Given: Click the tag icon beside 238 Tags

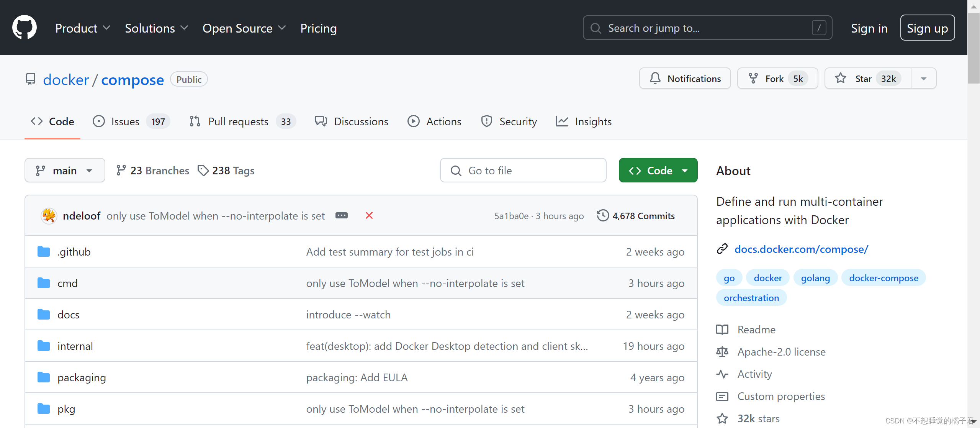Looking at the screenshot, I should tap(203, 170).
